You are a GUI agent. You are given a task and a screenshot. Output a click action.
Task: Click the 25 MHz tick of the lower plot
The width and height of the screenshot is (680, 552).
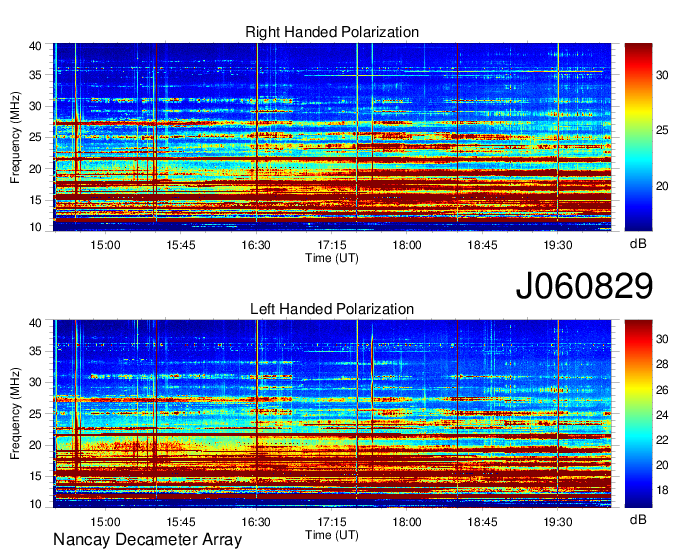[35, 414]
